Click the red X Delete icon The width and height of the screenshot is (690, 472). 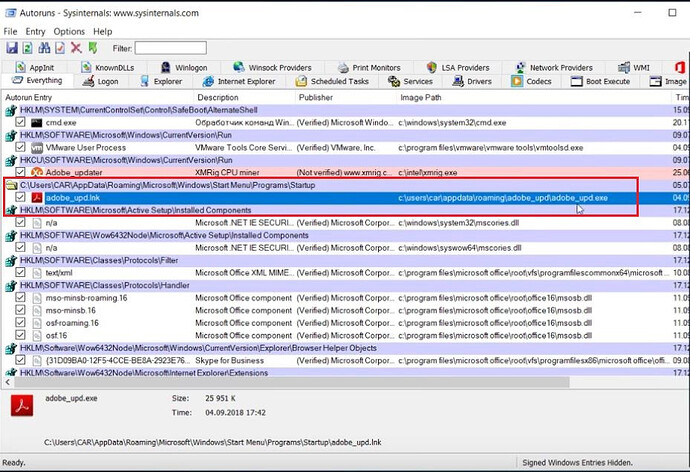[x=76, y=48]
